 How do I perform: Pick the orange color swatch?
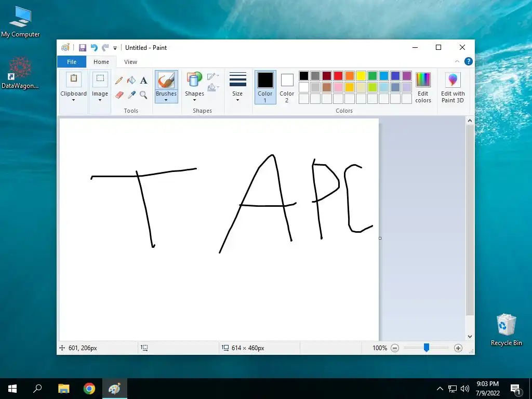pyautogui.click(x=350, y=76)
